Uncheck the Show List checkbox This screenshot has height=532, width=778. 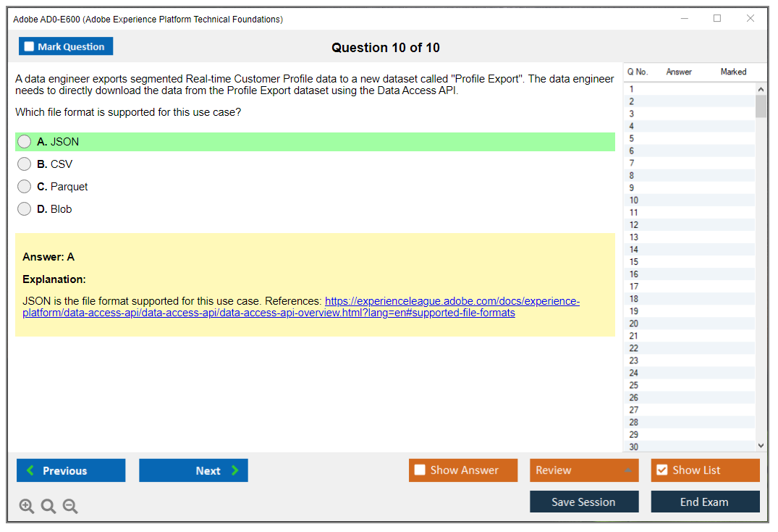click(661, 470)
